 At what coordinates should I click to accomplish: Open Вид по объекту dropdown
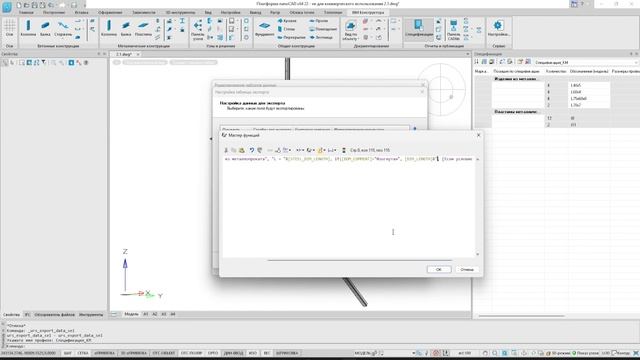(x=350, y=30)
